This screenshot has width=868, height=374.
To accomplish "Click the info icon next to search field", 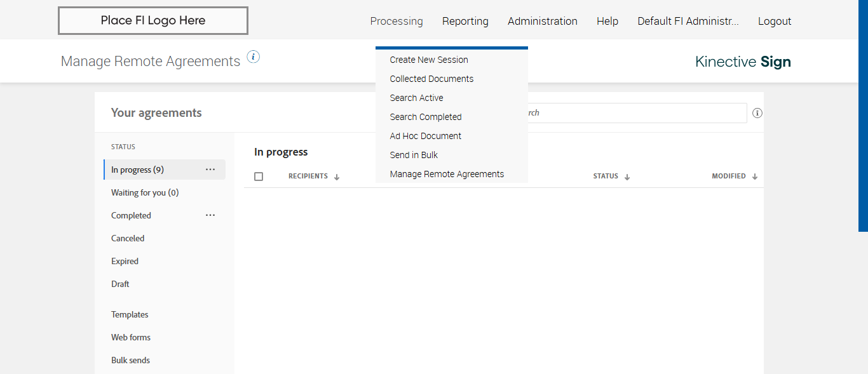I will pos(757,113).
